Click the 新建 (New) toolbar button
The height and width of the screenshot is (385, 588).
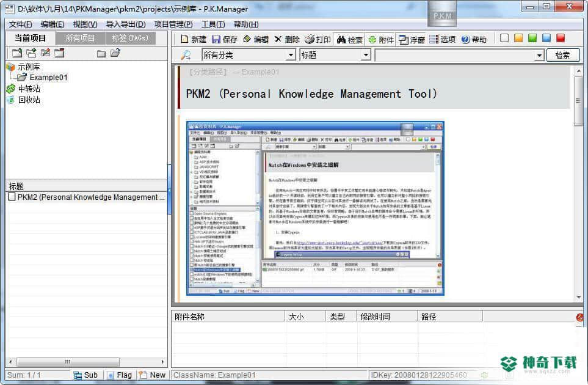[x=193, y=39]
